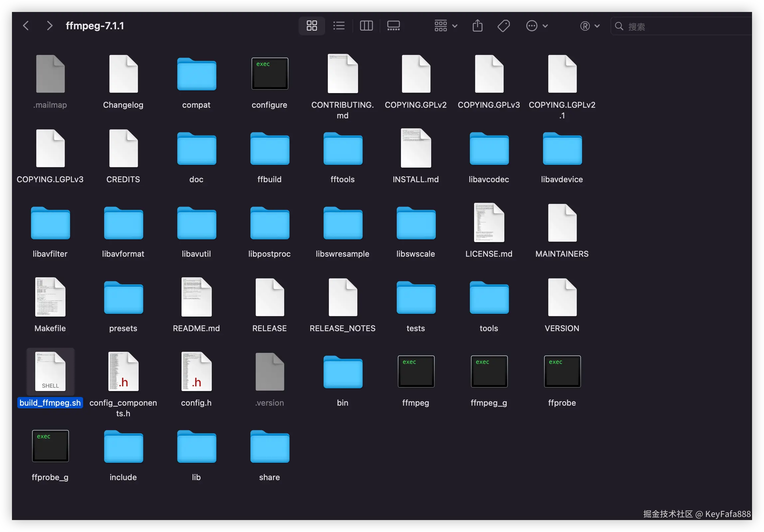Screen dimensions: 764x532
Task: Click the ffmpeg-7.1.1 window title
Action: tap(95, 26)
